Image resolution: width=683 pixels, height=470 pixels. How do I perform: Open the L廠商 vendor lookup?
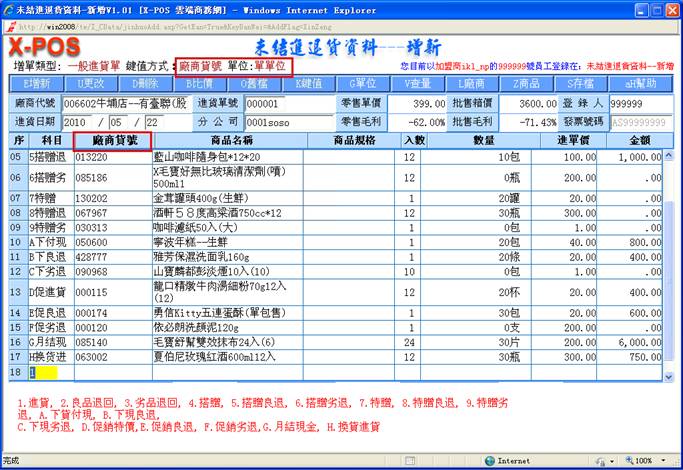coord(473,83)
